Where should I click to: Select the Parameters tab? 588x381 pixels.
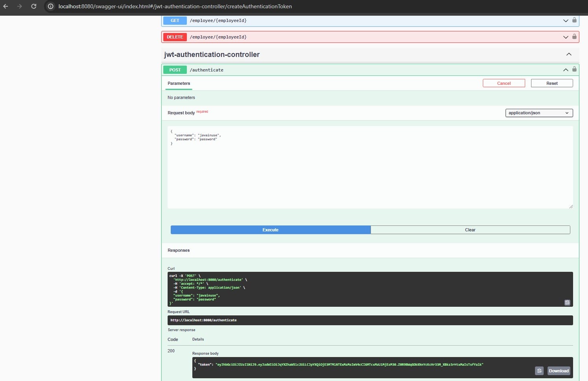179,83
